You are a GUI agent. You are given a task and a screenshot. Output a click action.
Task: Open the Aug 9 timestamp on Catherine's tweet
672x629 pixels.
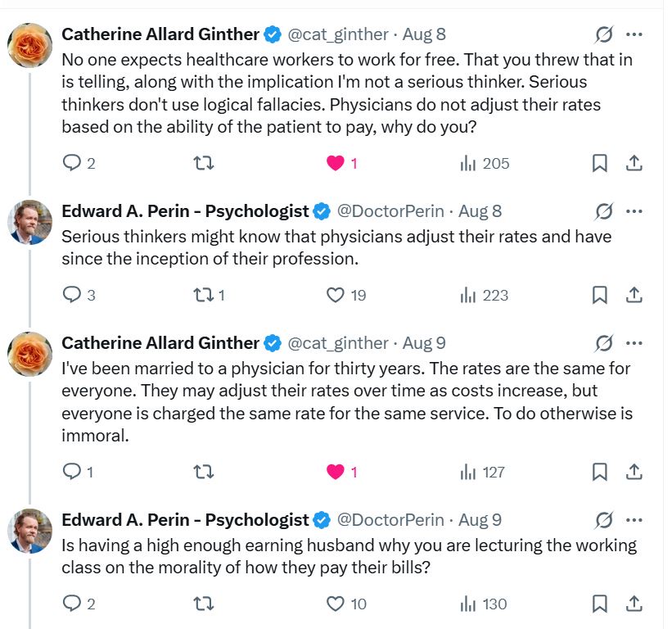pyautogui.click(x=424, y=342)
